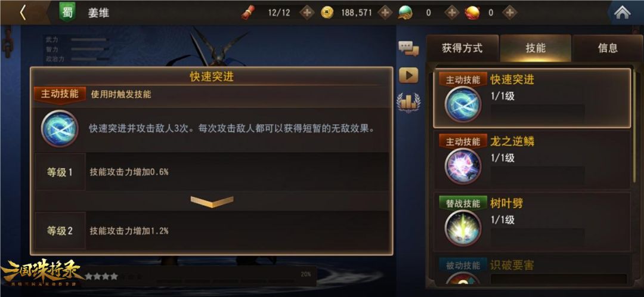Open the 识破要害 passive skill
Image resolution: width=644 pixels, height=297 pixels.
point(532,270)
